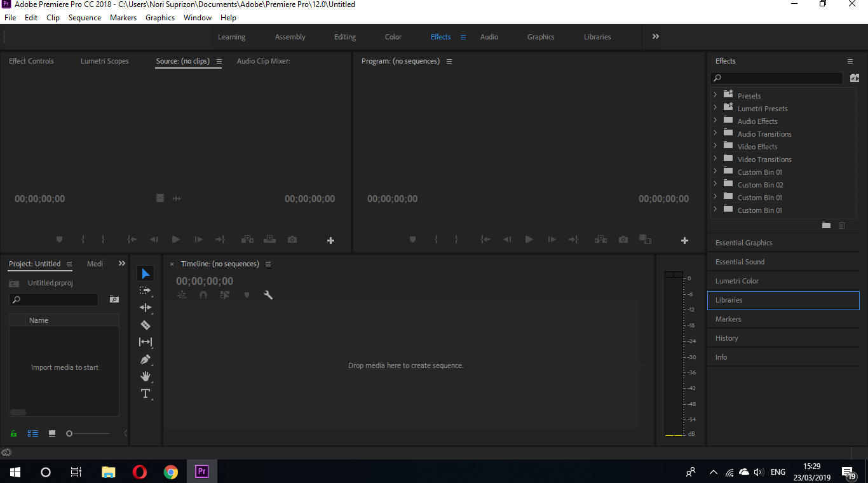Viewport: 868px width, 483px height.
Task: Switch to the Color workspace
Action: pyautogui.click(x=393, y=37)
